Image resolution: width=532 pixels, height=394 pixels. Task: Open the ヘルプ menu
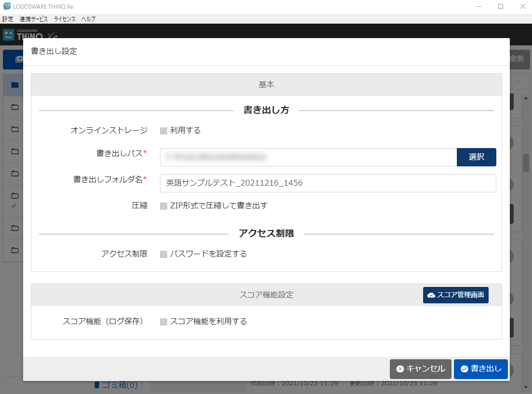[88, 19]
